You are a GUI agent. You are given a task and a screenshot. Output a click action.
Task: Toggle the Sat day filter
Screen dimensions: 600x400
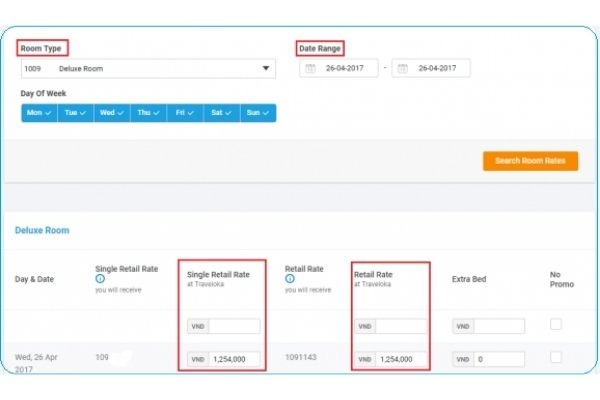(219, 113)
